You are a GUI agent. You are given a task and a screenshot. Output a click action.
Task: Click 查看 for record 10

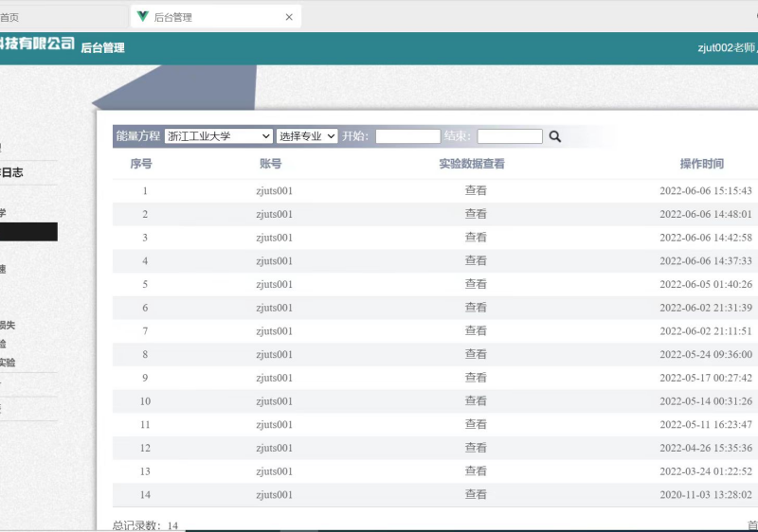click(x=476, y=401)
